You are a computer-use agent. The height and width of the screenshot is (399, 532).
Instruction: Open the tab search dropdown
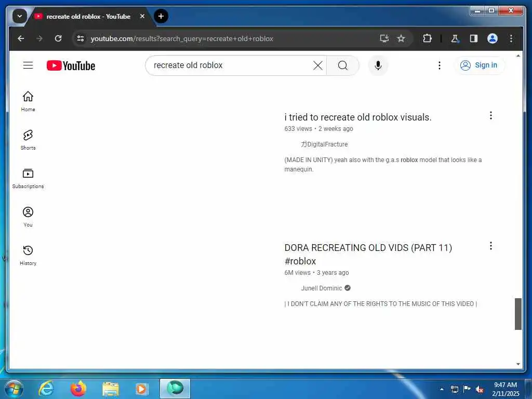pyautogui.click(x=20, y=16)
